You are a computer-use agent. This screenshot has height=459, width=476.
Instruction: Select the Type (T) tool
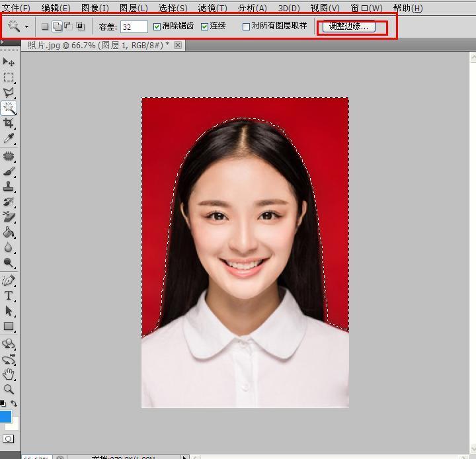coord(9,296)
